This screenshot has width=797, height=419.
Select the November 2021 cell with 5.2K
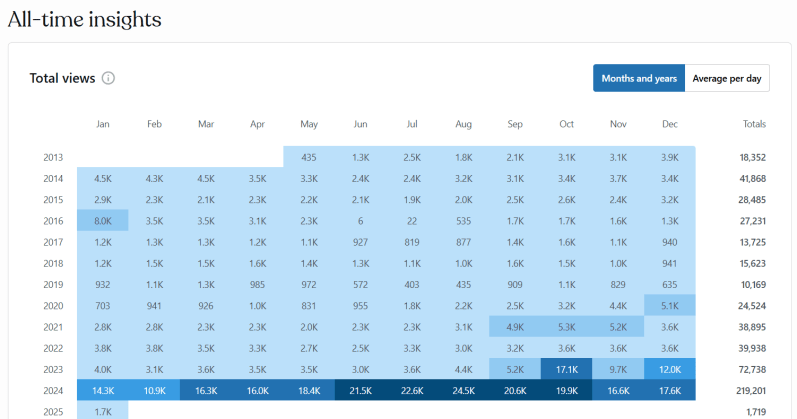click(618, 326)
